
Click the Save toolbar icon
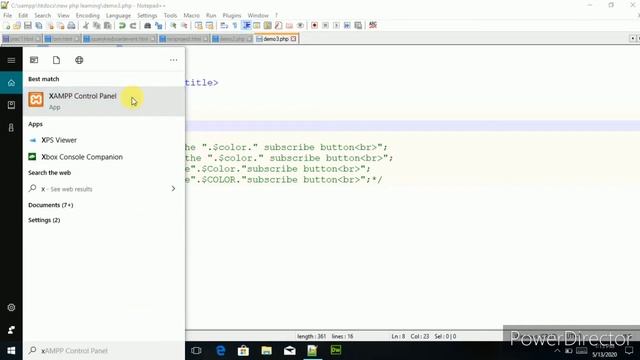coord(28,25)
